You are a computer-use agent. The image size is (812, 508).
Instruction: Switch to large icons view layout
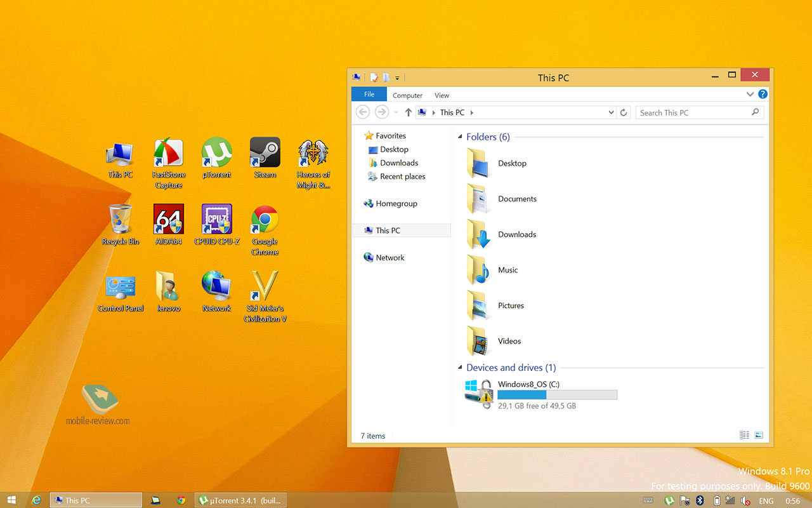pyautogui.click(x=758, y=435)
